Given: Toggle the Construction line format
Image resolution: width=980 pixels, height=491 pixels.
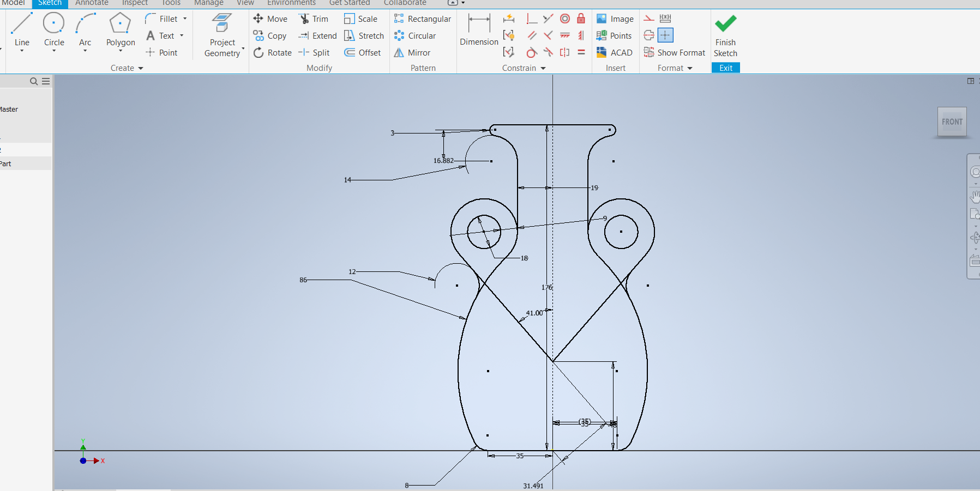Looking at the screenshot, I should [649, 19].
